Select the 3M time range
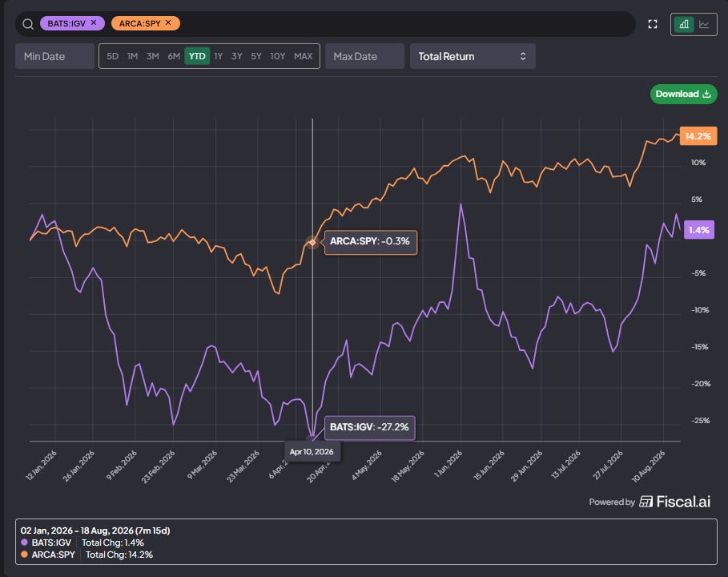Viewport: 728px width, 577px height. pyautogui.click(x=153, y=56)
